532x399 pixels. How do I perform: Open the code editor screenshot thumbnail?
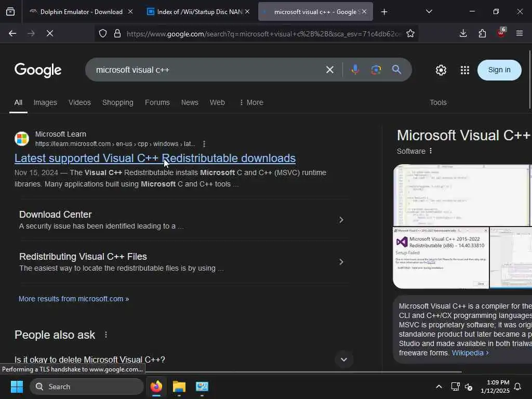click(462, 195)
